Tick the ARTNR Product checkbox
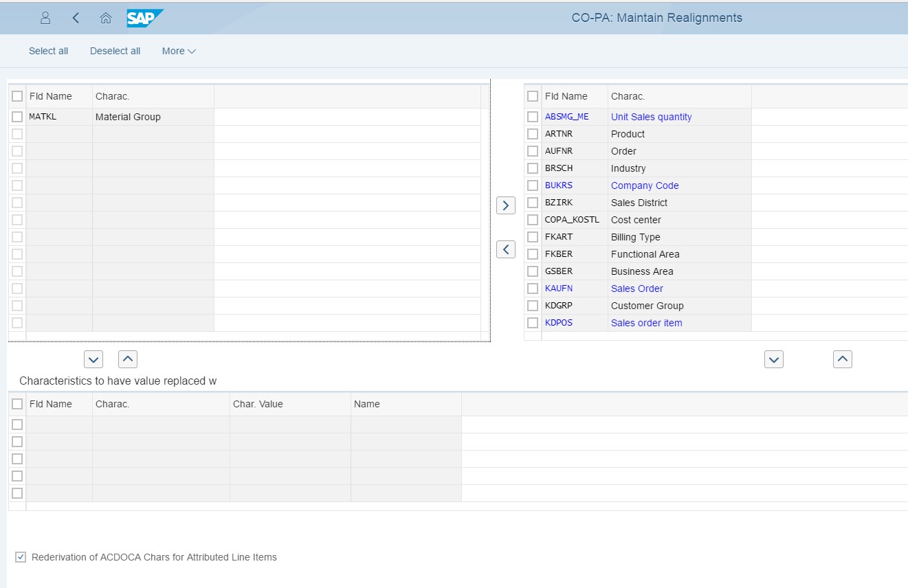The width and height of the screenshot is (908, 588). tap(533, 134)
